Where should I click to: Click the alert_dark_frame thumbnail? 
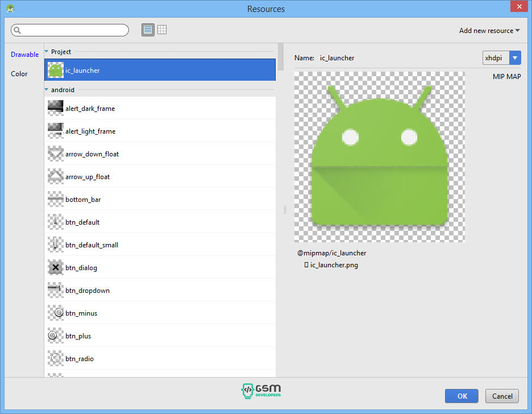click(56, 108)
